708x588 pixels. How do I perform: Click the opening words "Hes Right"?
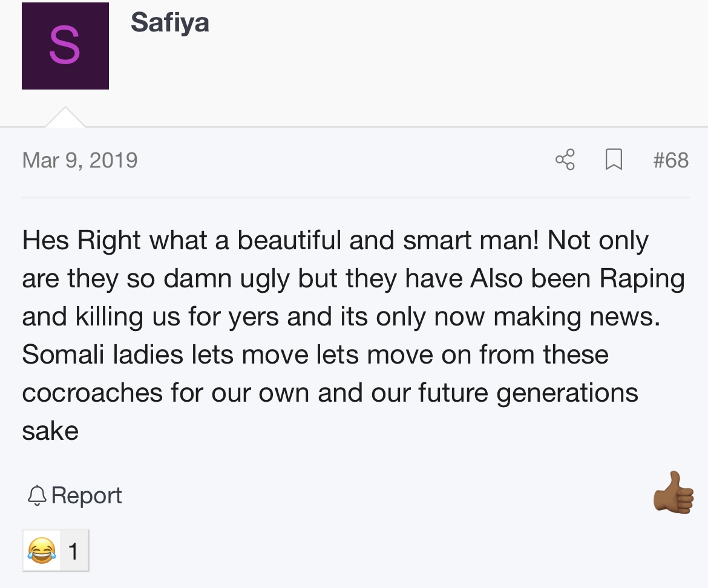click(65, 240)
